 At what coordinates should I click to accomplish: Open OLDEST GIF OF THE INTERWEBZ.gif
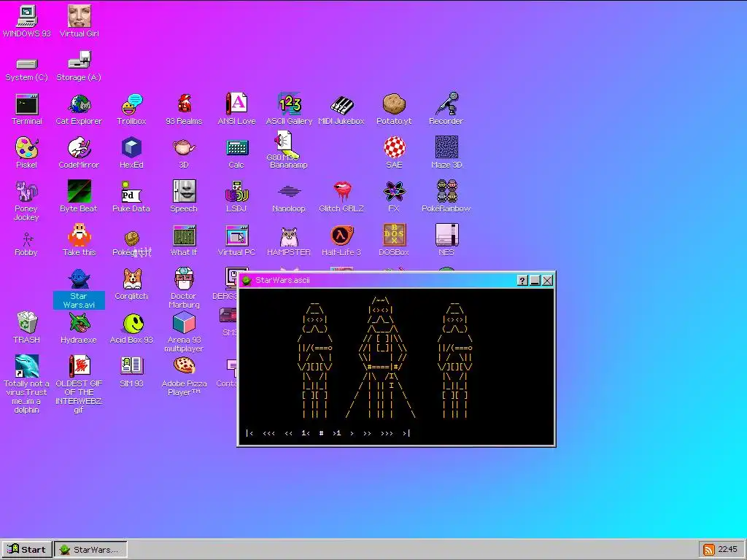tap(79, 384)
